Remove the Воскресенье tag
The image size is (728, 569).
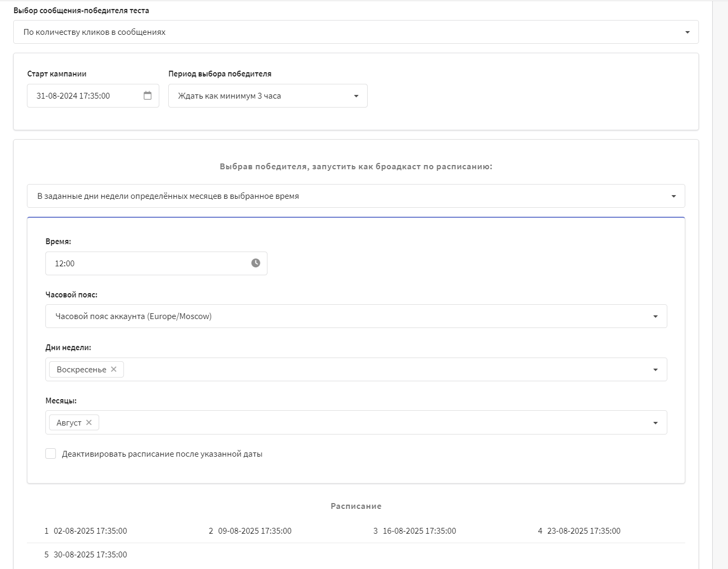pyautogui.click(x=113, y=369)
